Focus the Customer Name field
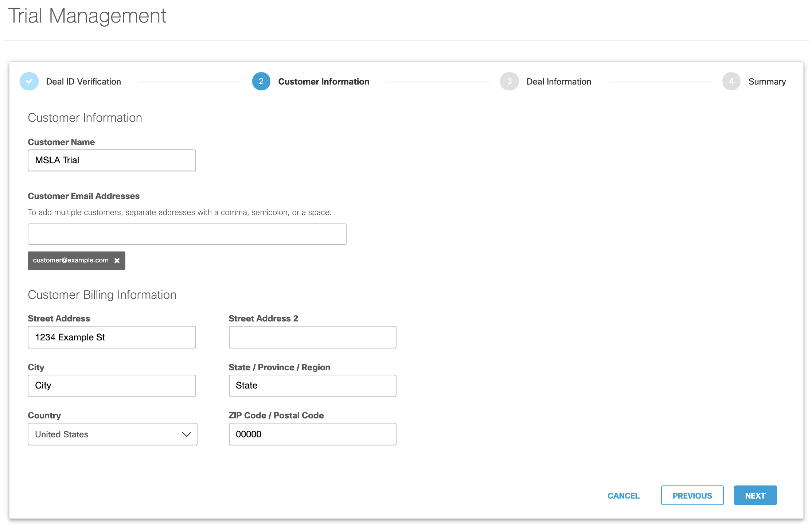The width and height of the screenshot is (812, 527). pyautogui.click(x=112, y=160)
